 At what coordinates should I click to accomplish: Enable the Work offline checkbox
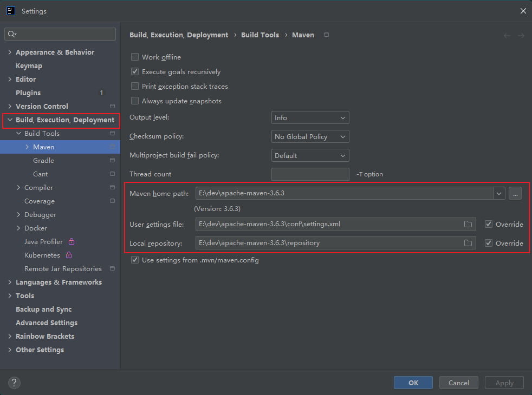134,57
